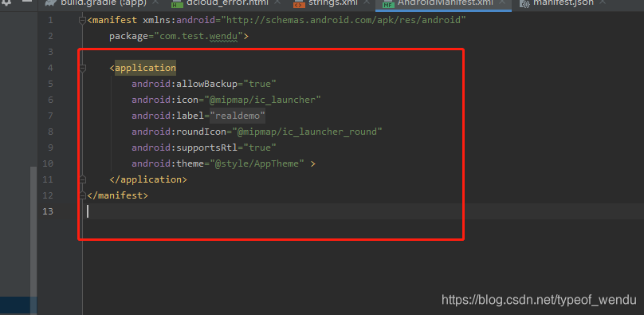This screenshot has height=315, width=644.
Task: Close the dcloud_error.html tab
Action: [277, 2]
